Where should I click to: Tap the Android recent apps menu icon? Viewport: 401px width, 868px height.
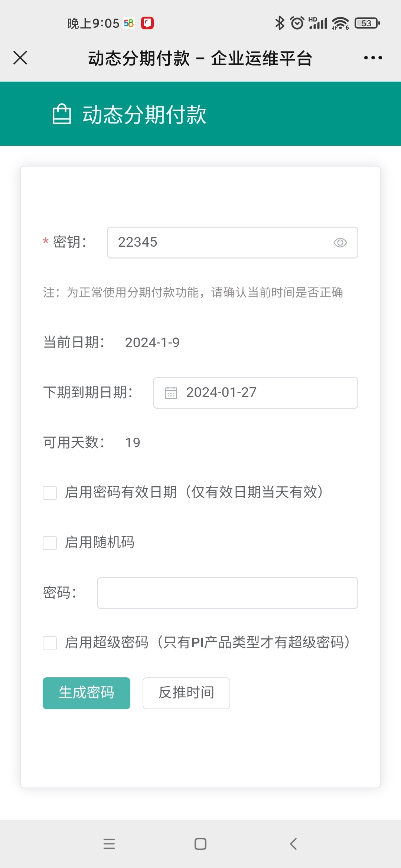tap(109, 844)
